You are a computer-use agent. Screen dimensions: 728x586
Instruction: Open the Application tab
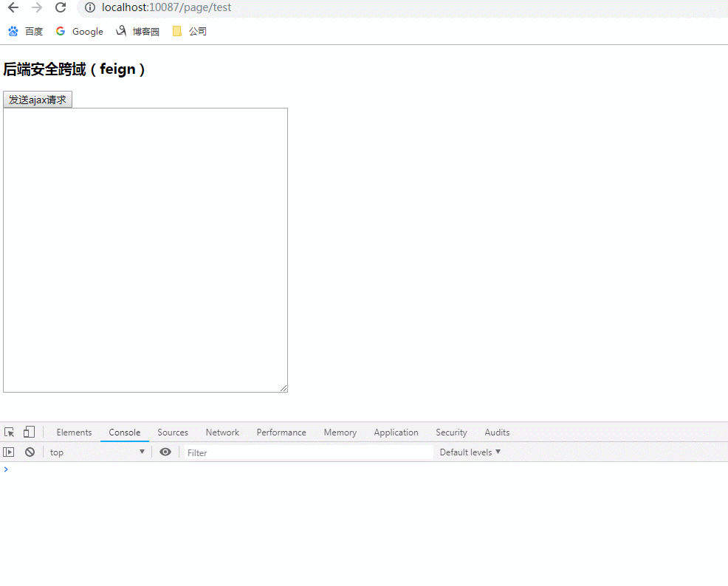(396, 432)
